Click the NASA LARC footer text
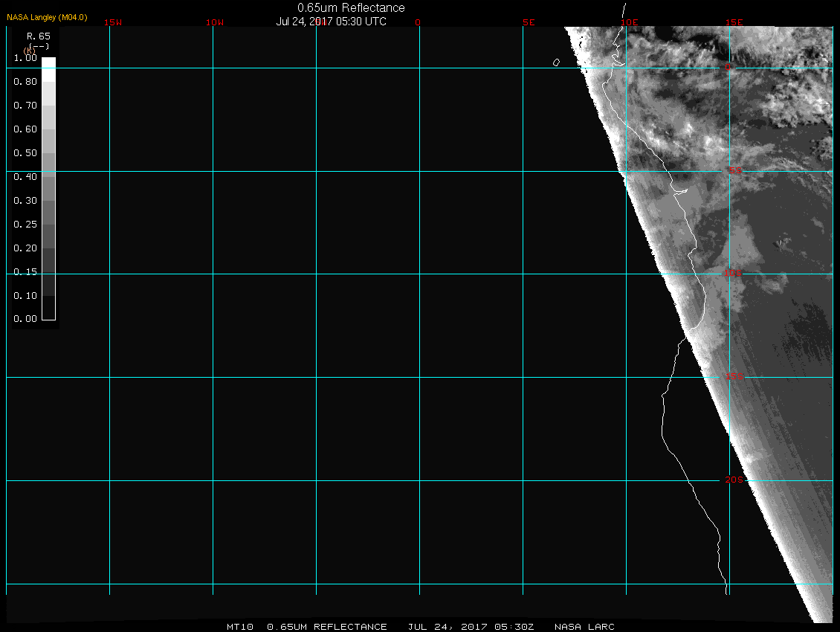 [584, 627]
